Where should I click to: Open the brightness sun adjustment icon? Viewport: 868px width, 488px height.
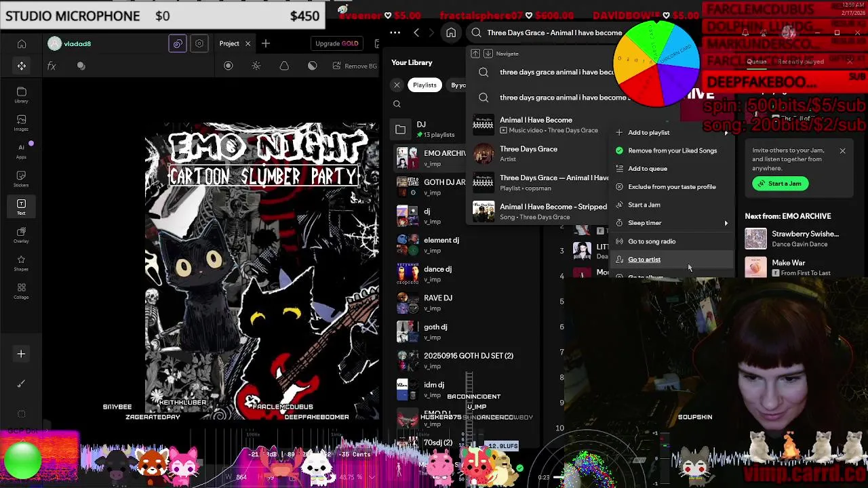point(256,66)
